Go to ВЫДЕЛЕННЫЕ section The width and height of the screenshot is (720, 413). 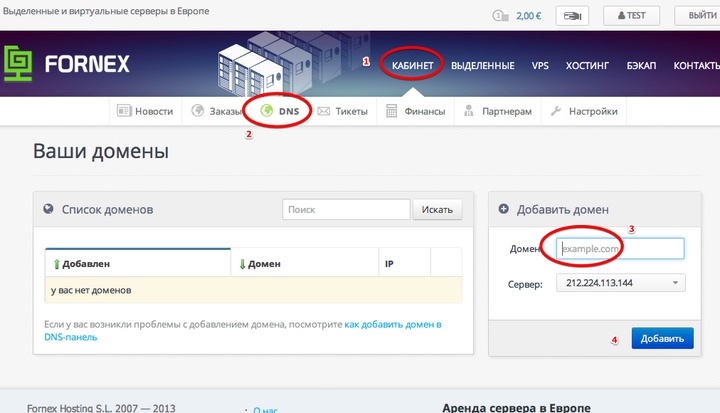point(483,66)
